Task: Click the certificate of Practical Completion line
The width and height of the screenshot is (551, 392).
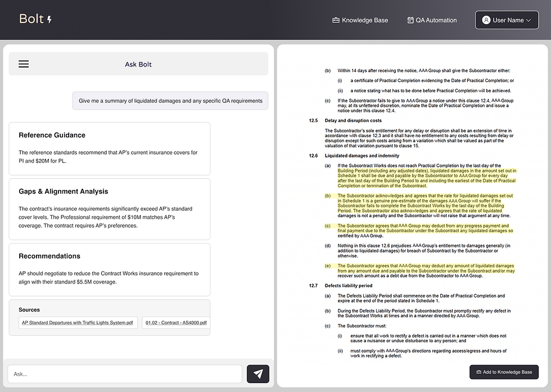Action: (432, 80)
